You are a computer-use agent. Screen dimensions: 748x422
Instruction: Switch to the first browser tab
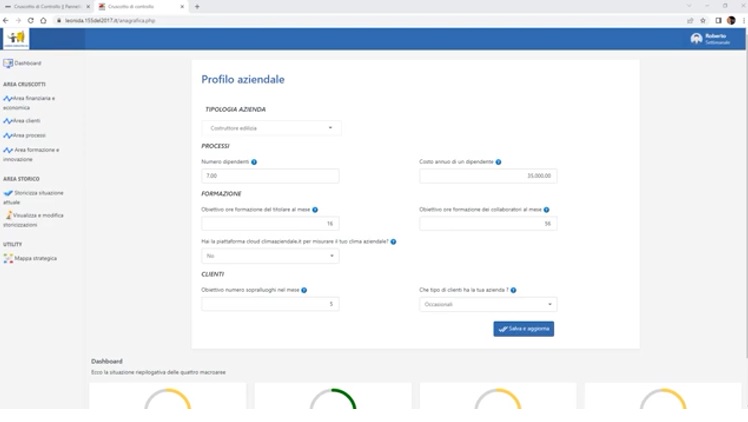point(45,6)
